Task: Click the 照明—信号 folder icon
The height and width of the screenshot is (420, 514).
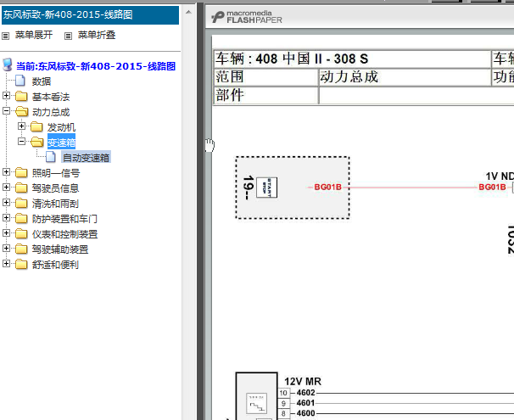Action: [x=21, y=172]
